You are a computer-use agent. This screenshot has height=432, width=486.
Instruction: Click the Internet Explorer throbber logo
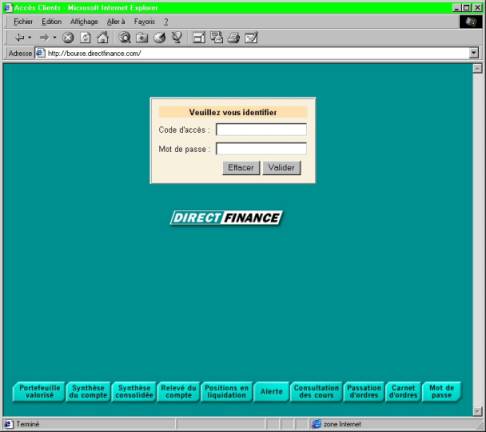click(471, 22)
